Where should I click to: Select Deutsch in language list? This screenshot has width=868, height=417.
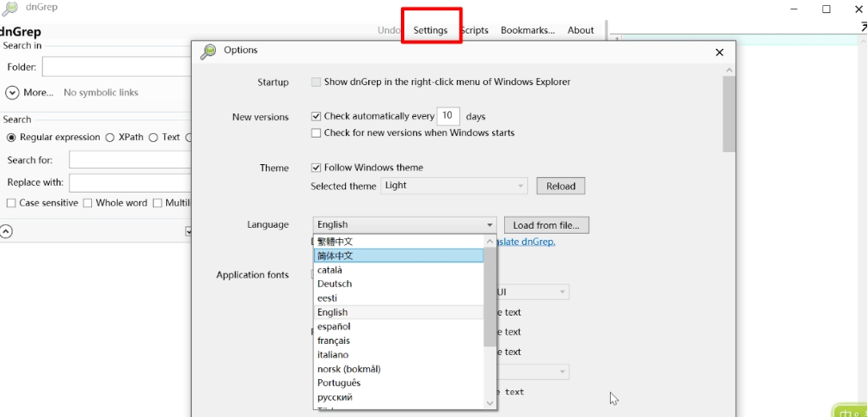[398, 284]
